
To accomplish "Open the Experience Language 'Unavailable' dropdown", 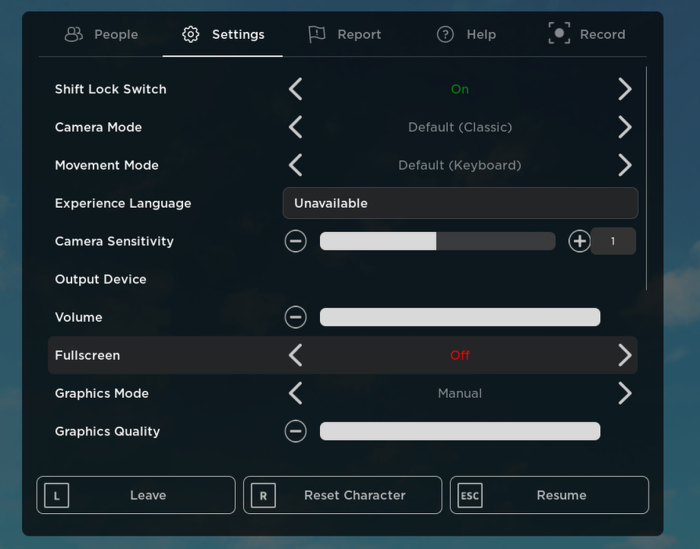I will click(460, 203).
